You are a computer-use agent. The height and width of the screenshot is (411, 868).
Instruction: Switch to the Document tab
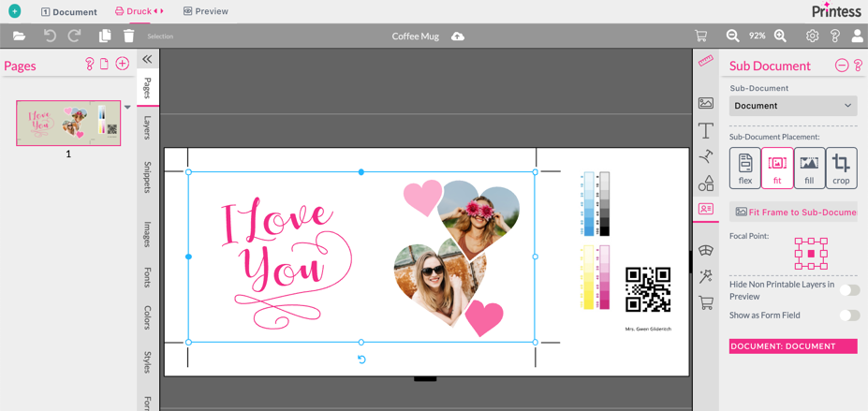[x=69, y=11]
